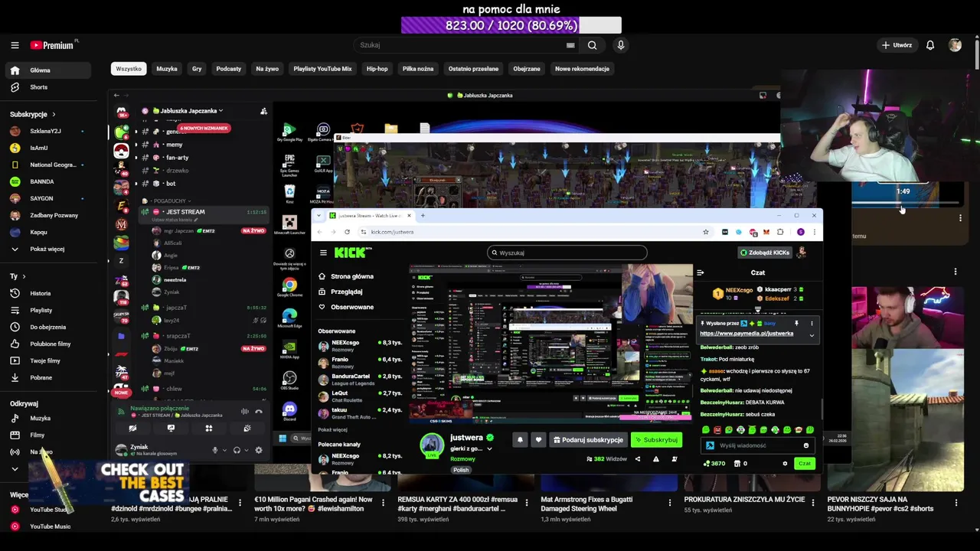Open Kick chat emoji picker
980x551 pixels.
(805, 445)
